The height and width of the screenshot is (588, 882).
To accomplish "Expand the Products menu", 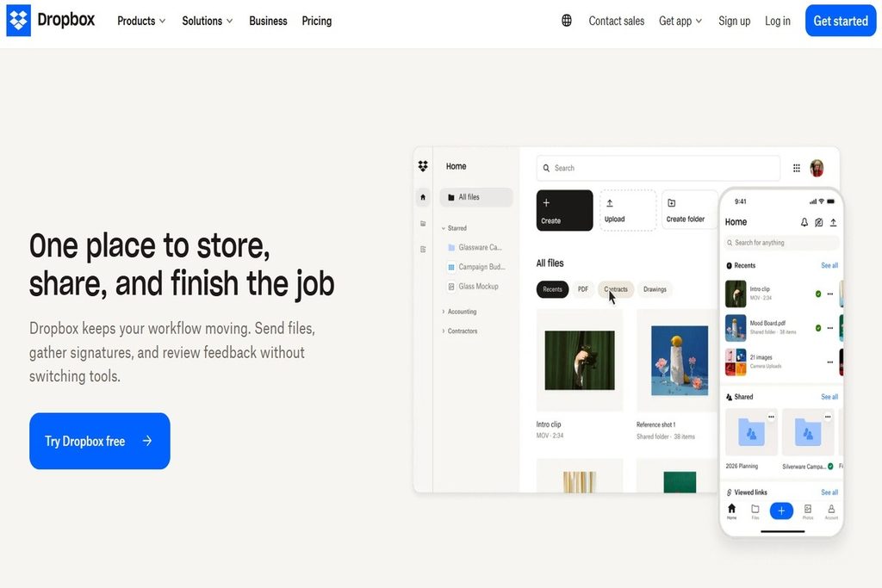I will [x=141, y=21].
